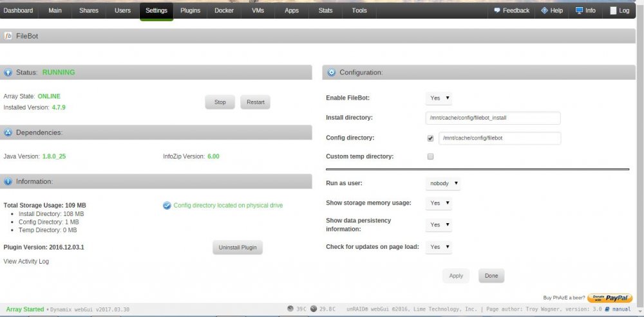
Task: Open the Shares tab
Action: coord(89,11)
